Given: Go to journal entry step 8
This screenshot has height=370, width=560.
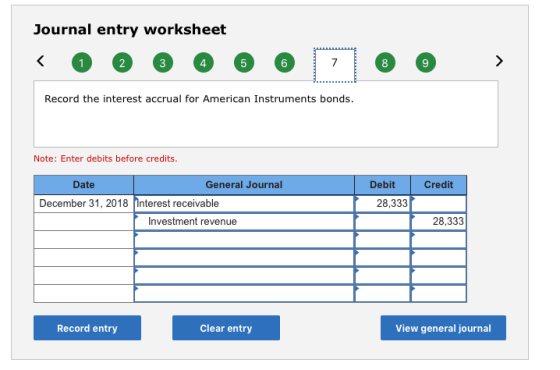Looking at the screenshot, I should [385, 63].
